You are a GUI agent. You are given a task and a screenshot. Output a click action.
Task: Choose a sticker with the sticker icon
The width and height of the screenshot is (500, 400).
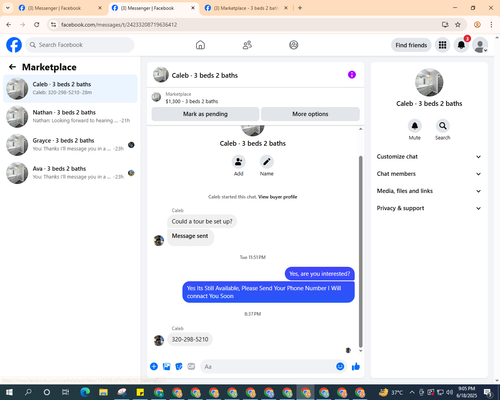(x=179, y=367)
